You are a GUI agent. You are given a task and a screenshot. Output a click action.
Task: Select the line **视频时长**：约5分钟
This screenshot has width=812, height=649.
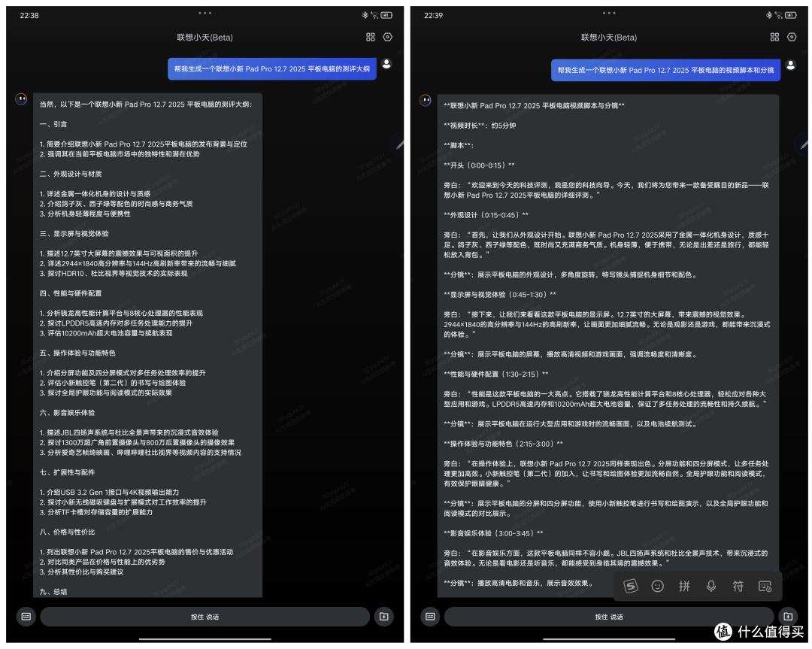[x=480, y=126]
